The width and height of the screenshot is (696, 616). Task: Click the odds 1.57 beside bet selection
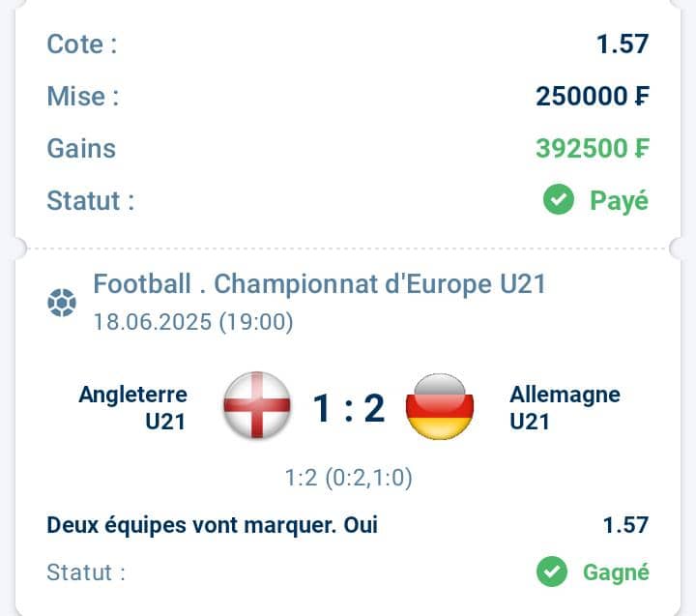point(625,525)
